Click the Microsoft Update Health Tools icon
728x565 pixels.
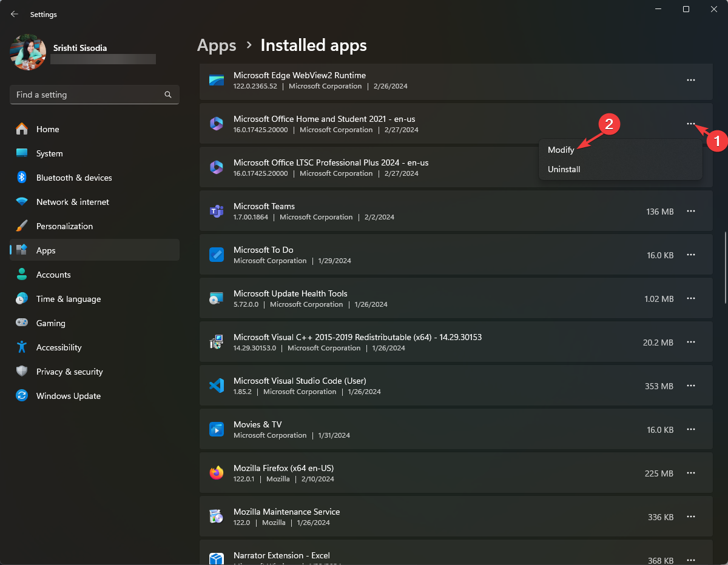pos(217,298)
